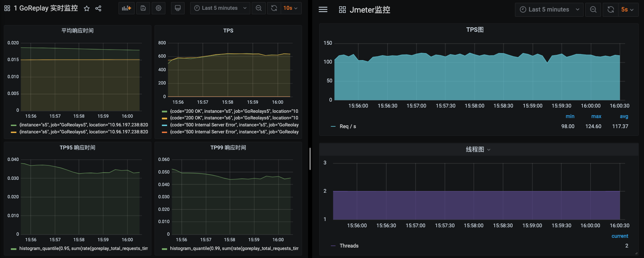Open TPS图 panel title menu

(475, 30)
